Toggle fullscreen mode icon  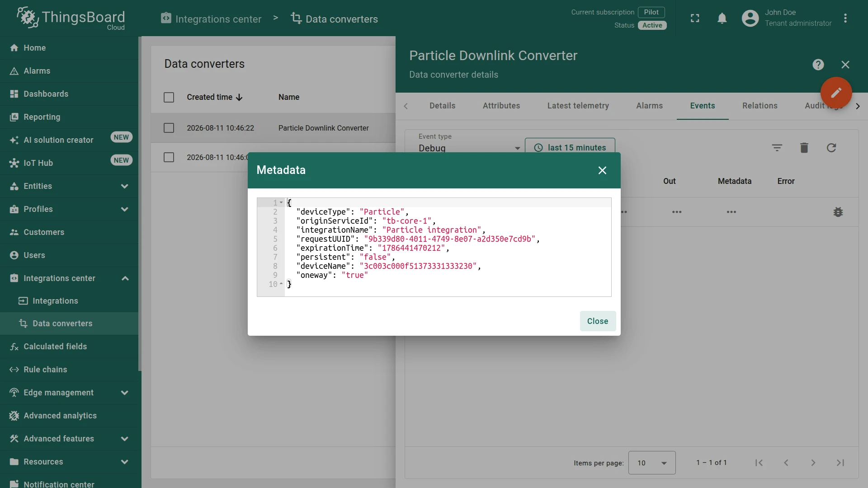(695, 18)
